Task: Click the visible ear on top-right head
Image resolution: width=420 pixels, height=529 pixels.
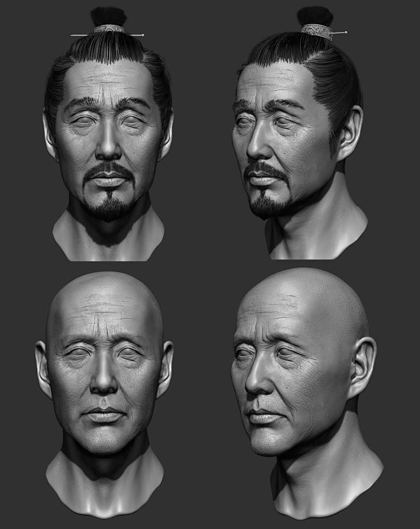Action: (350, 134)
